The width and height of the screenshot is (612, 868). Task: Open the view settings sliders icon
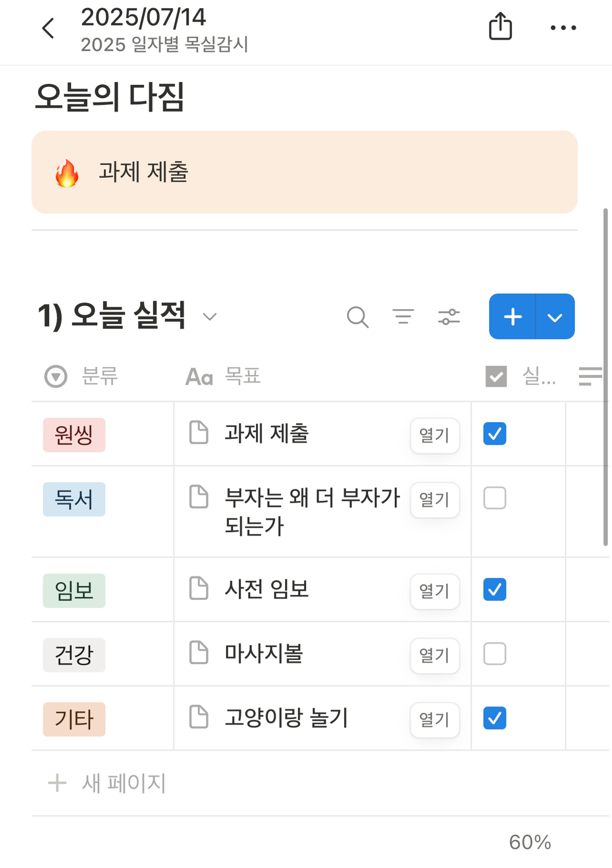point(449,317)
